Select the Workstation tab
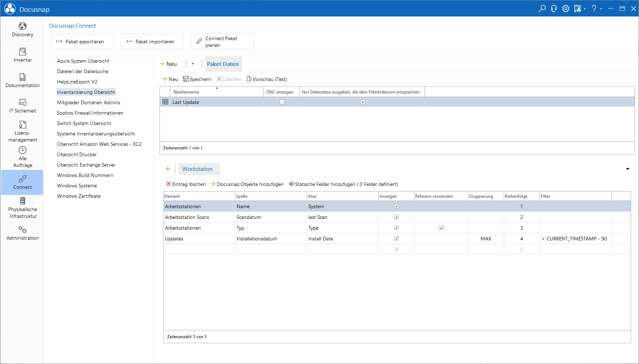The height and width of the screenshot is (364, 639). 197,169
